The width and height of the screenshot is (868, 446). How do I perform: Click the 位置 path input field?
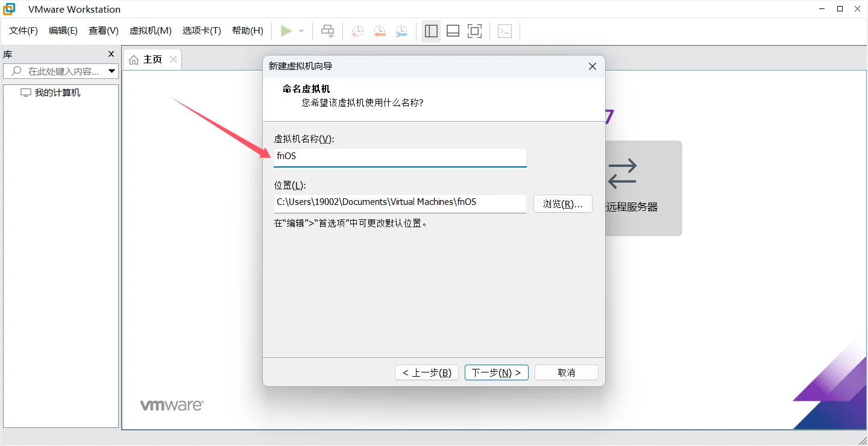click(400, 203)
